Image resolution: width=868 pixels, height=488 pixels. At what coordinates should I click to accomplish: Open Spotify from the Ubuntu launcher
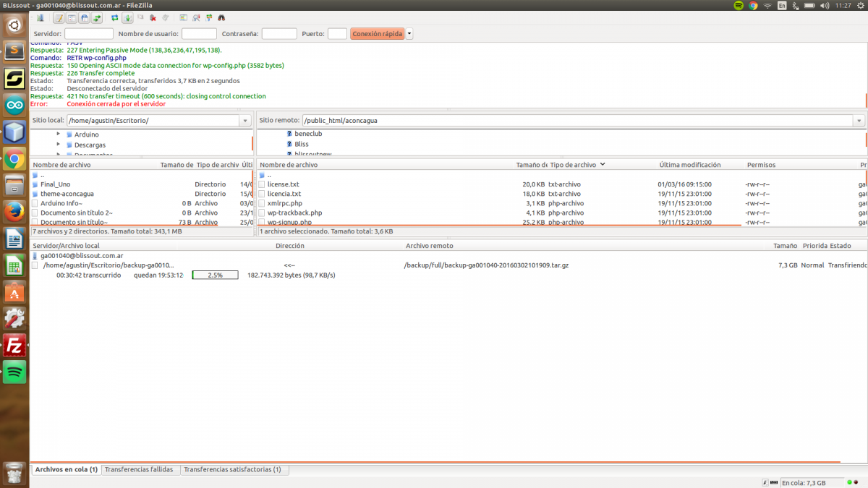coord(15,372)
